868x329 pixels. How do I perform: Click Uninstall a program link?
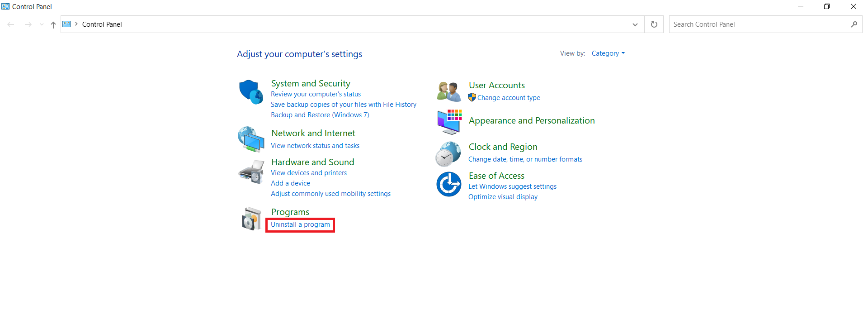pyautogui.click(x=300, y=224)
